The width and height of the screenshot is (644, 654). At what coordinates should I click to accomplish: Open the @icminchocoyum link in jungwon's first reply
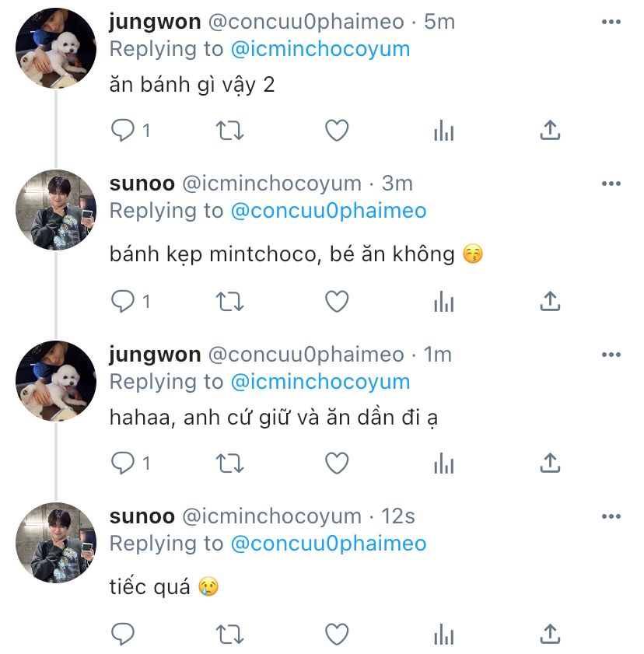pos(320,49)
